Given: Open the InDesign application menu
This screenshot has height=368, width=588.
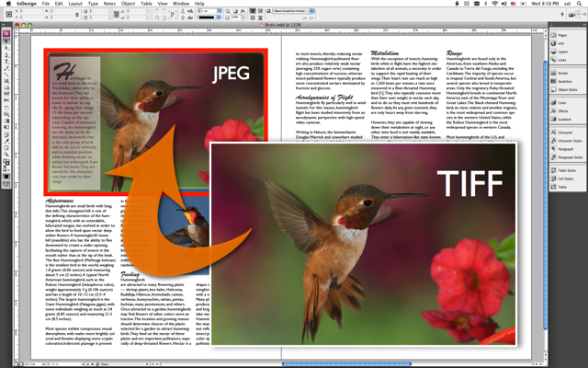Looking at the screenshot, I should pyautogui.click(x=27, y=4).
